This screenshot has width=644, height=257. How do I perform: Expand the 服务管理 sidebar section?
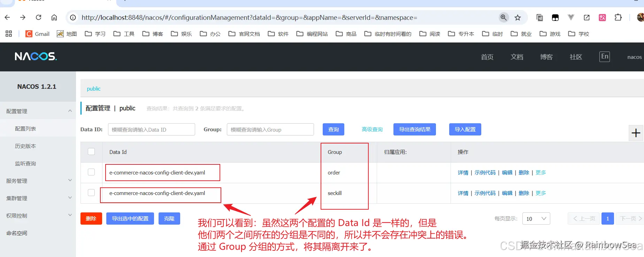[38, 181]
